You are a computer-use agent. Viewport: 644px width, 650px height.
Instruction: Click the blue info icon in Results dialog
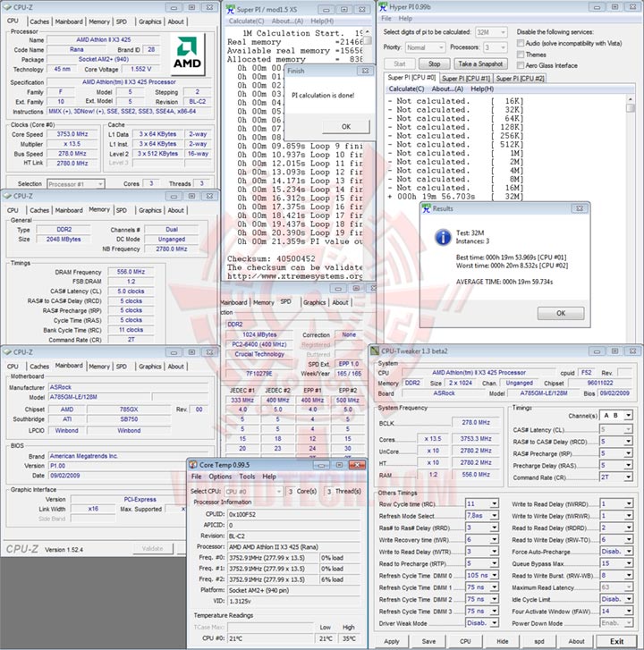point(443,237)
